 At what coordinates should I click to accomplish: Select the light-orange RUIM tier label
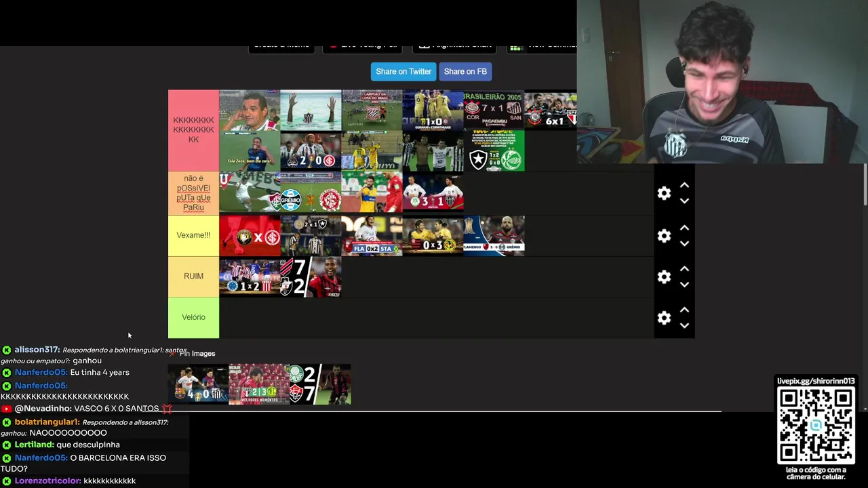point(193,277)
